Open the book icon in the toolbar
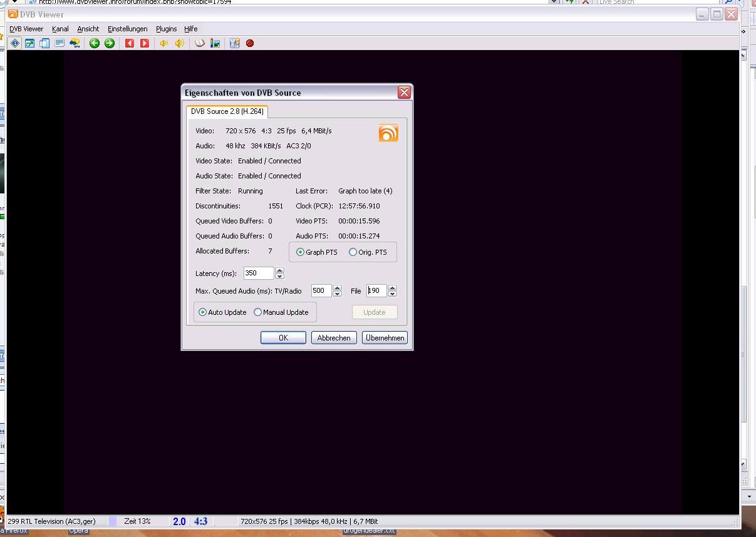 200,43
